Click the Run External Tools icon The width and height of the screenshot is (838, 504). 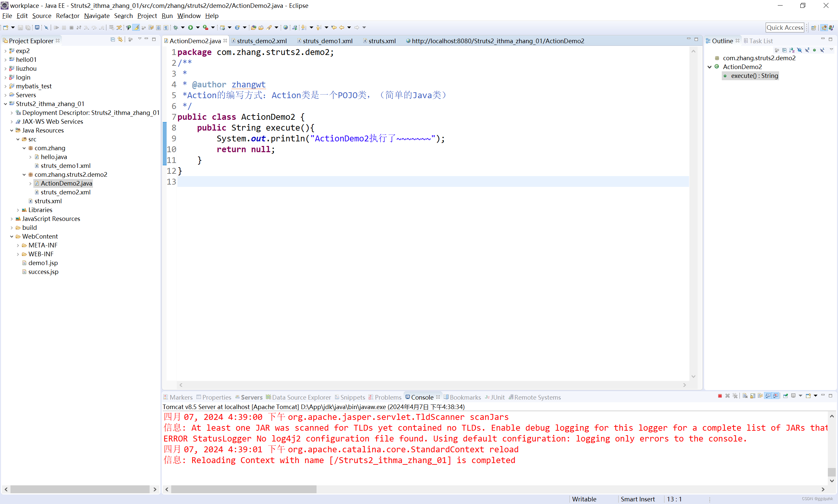click(206, 27)
